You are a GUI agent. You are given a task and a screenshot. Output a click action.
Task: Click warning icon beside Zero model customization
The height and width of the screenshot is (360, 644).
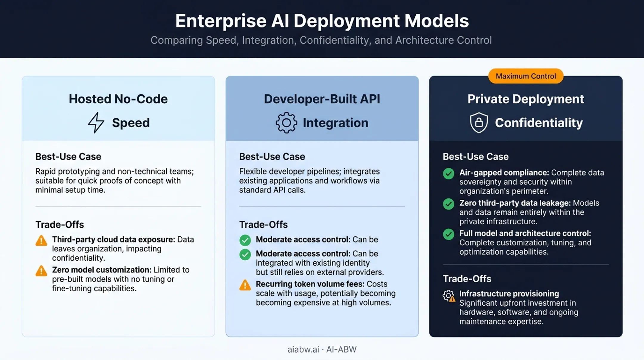[41, 271]
